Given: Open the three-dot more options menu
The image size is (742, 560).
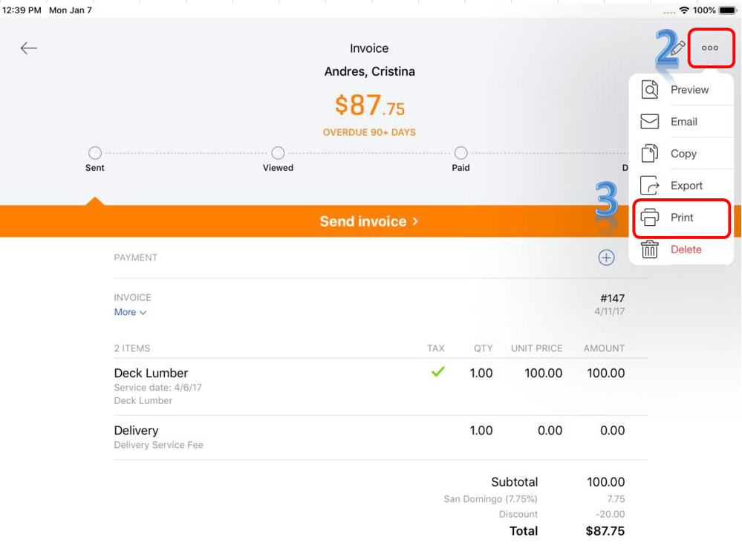Looking at the screenshot, I should (x=710, y=48).
